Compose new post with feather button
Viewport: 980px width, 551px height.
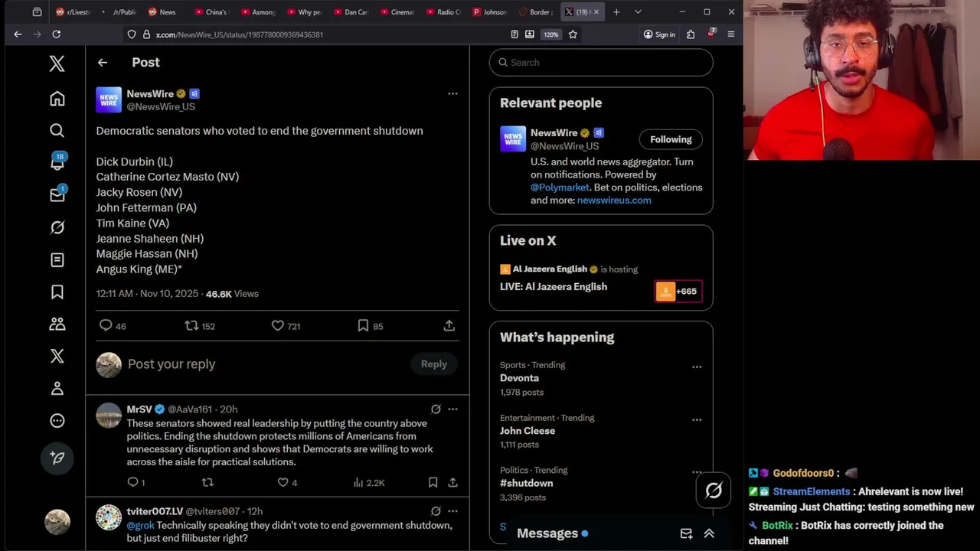point(57,458)
